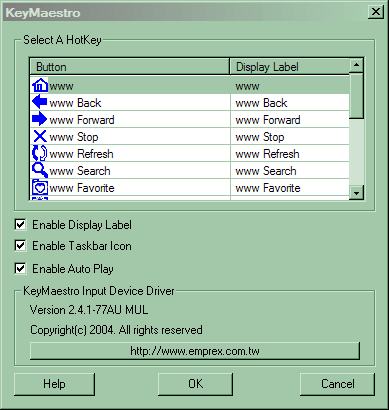
Task: Click the Button column header
Action: coord(130,67)
